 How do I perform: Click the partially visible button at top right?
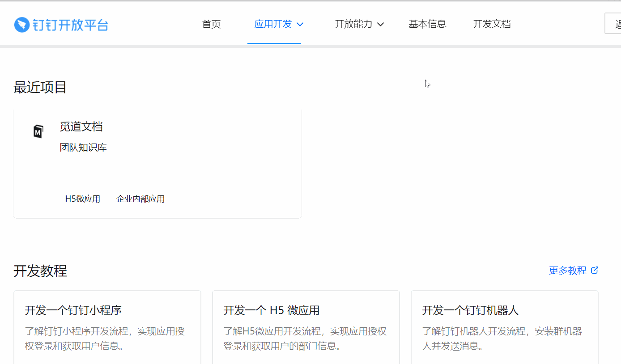pyautogui.click(x=613, y=24)
